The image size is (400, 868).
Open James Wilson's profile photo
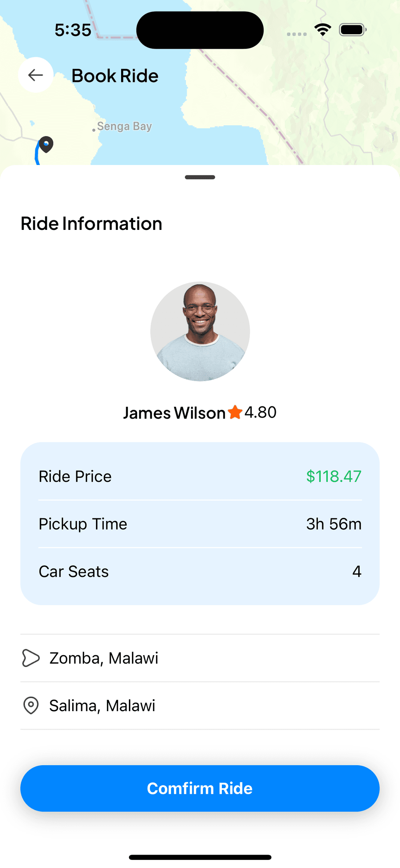pos(200,331)
